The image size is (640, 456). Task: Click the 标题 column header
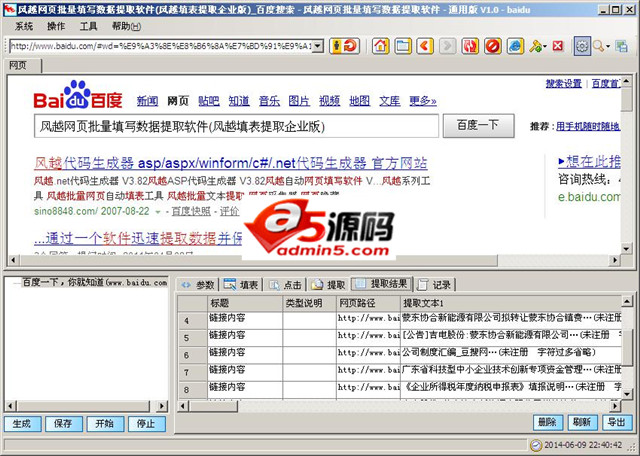245,303
